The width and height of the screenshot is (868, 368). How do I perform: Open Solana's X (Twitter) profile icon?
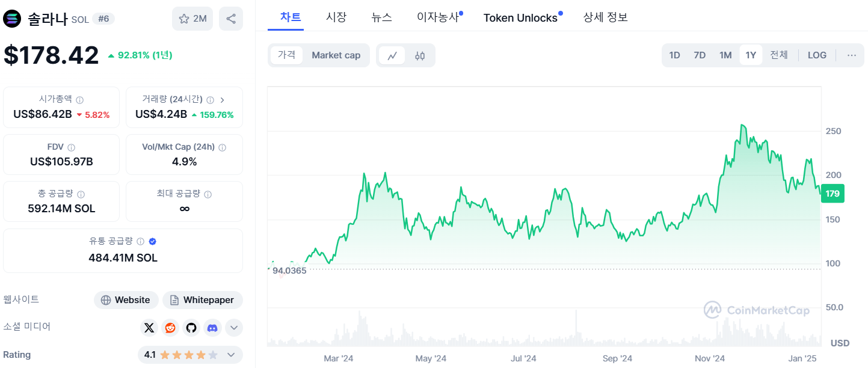pos(149,328)
